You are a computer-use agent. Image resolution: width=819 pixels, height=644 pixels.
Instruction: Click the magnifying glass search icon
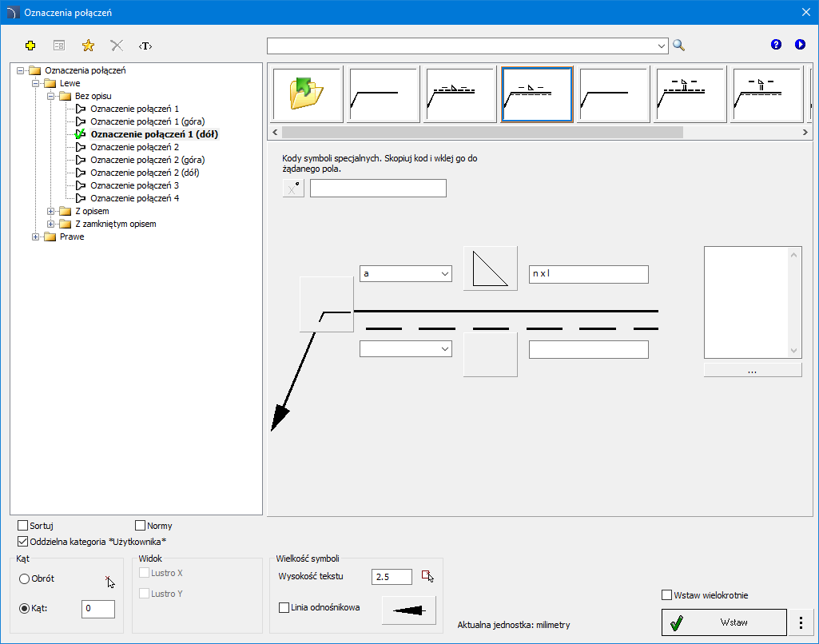(x=679, y=46)
